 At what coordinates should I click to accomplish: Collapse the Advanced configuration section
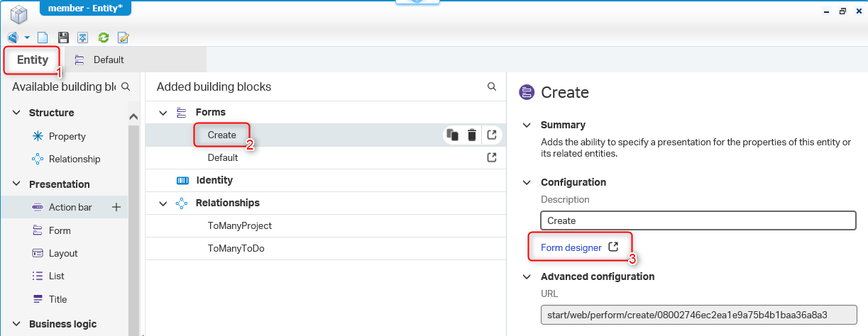527,276
